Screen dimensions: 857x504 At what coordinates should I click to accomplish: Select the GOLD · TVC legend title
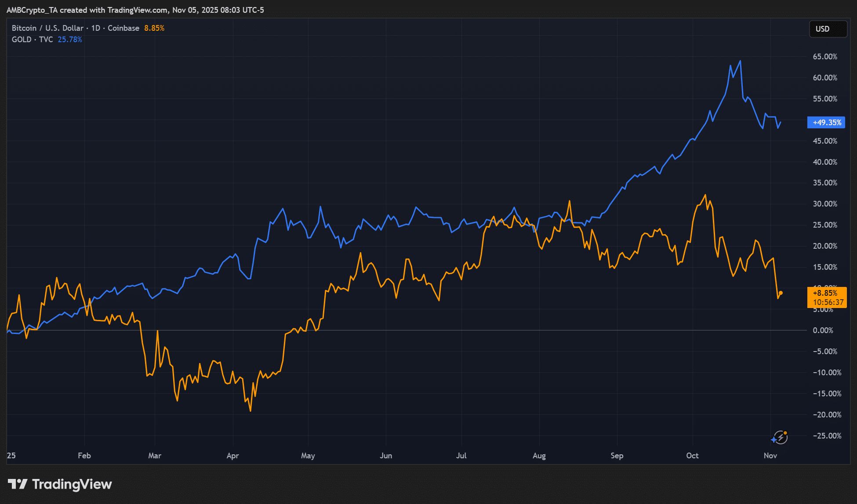32,40
